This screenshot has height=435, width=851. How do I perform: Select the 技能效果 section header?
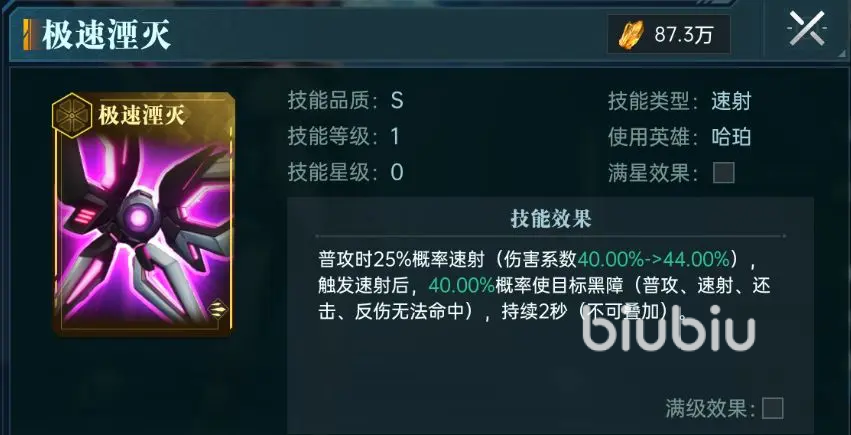[x=550, y=219]
